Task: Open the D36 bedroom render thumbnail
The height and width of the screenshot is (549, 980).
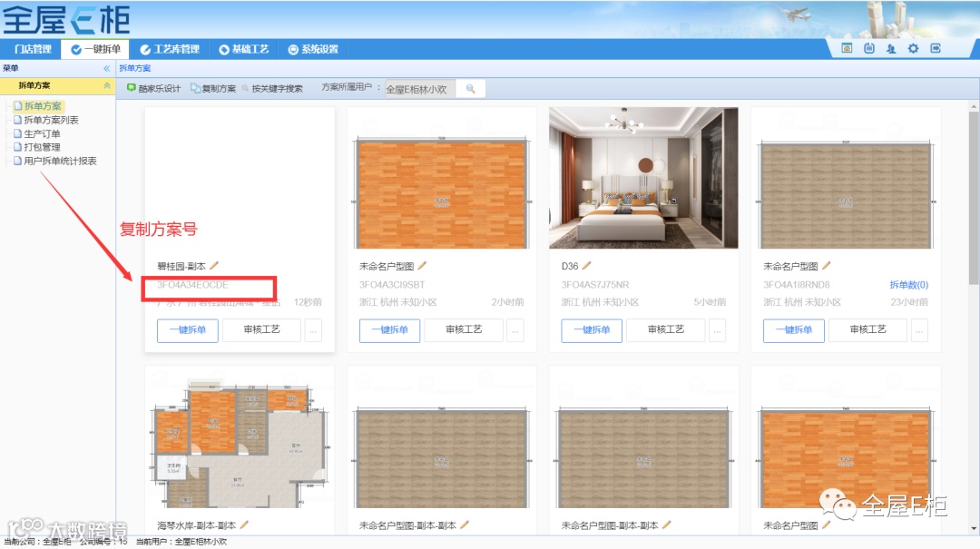Action: click(643, 178)
